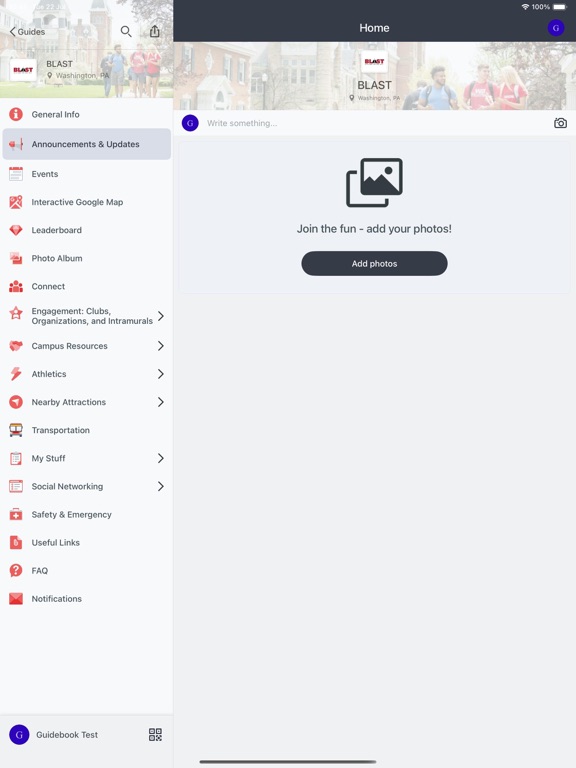Click the megaphone Announcements icon
The height and width of the screenshot is (768, 576).
[16, 144]
